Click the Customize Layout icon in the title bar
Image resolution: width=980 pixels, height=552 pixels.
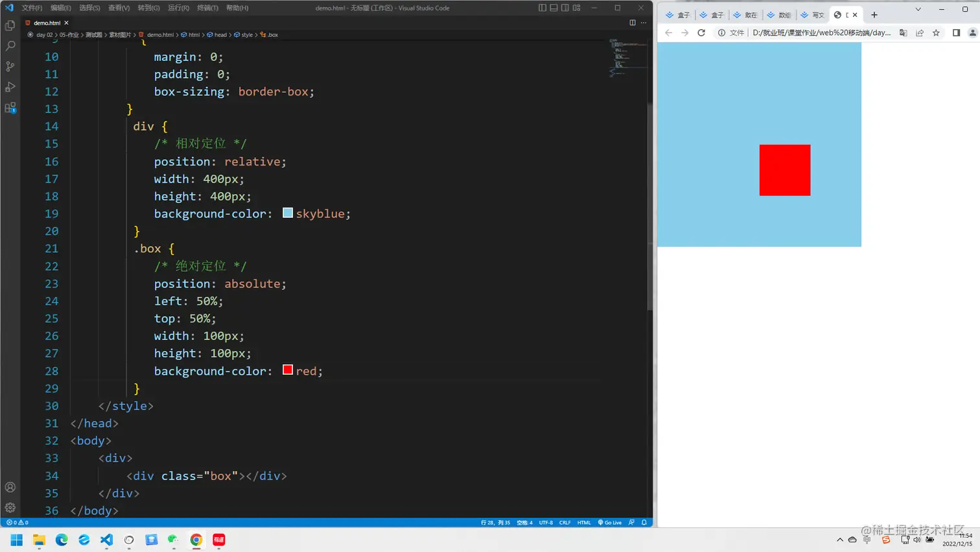click(x=577, y=8)
